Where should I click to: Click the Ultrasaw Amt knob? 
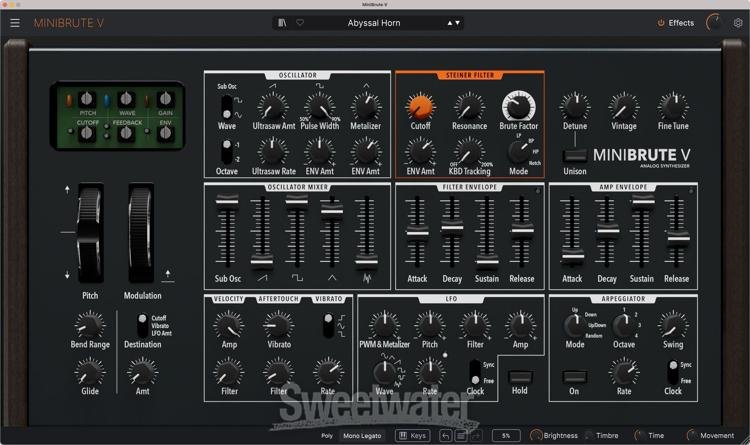pyautogui.click(x=273, y=107)
